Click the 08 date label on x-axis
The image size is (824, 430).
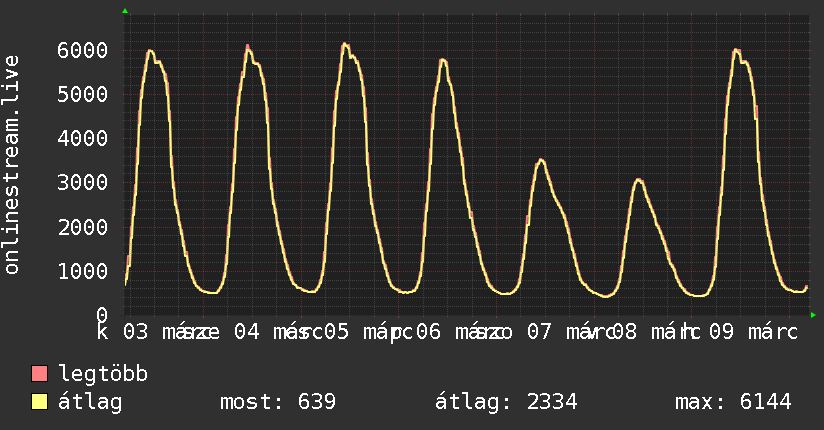click(x=625, y=332)
